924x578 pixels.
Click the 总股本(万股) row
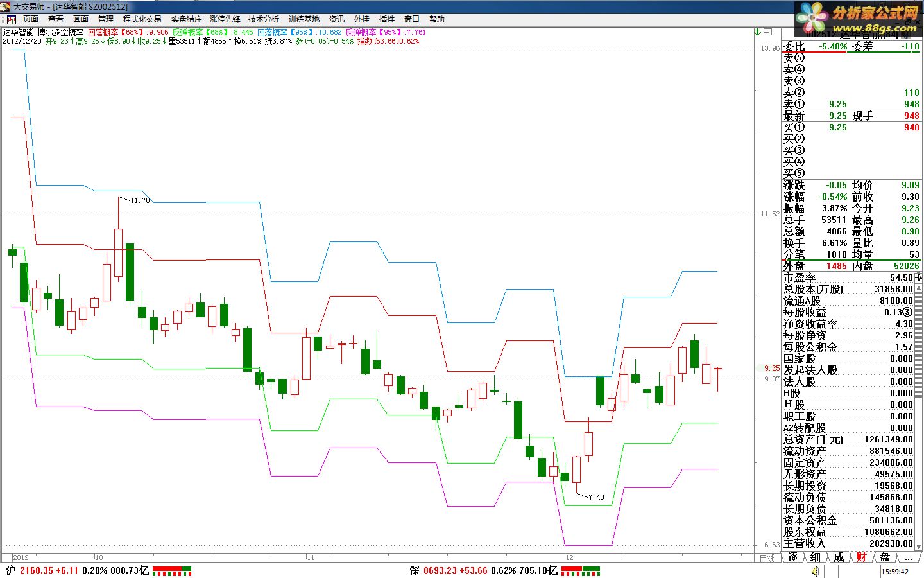pyautogui.click(x=848, y=289)
